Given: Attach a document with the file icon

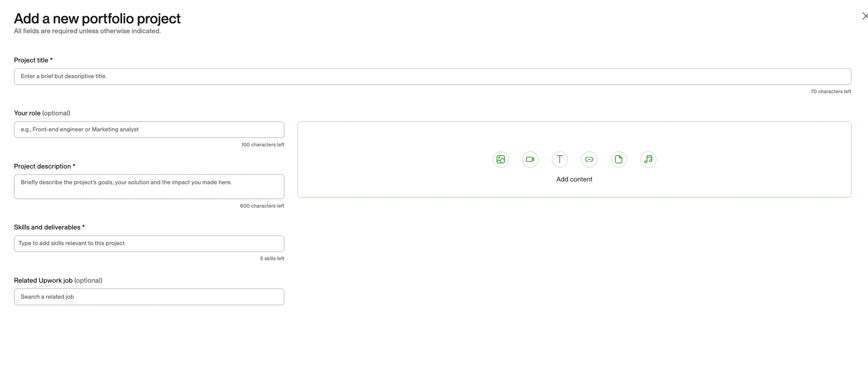Looking at the screenshot, I should [618, 159].
